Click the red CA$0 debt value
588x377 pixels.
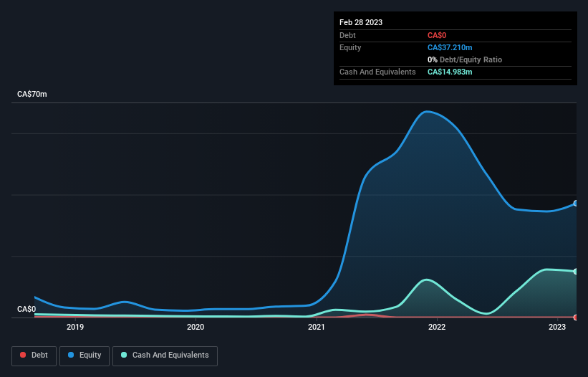click(437, 35)
